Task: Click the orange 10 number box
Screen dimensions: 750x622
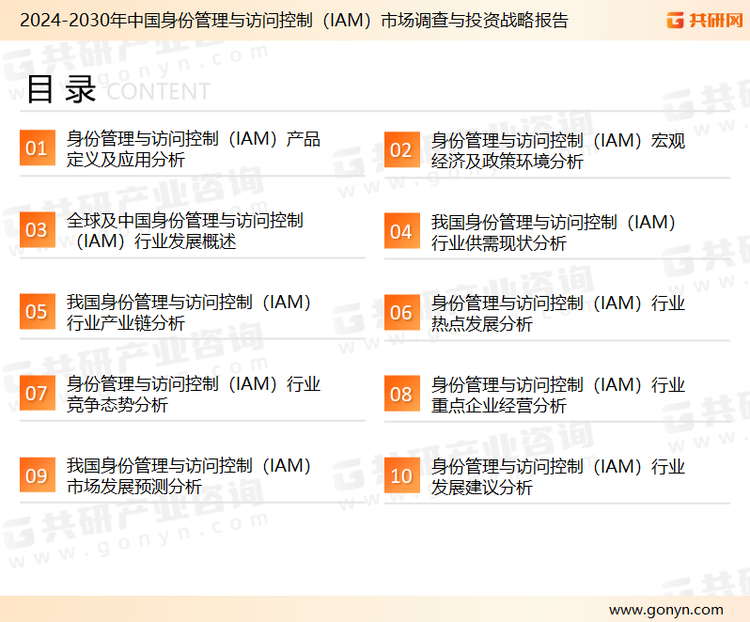Action: (x=402, y=476)
